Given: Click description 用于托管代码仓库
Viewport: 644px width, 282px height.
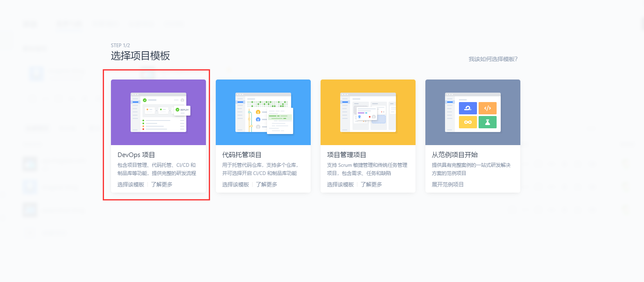Looking at the screenshot, I should pyautogui.click(x=260, y=169).
